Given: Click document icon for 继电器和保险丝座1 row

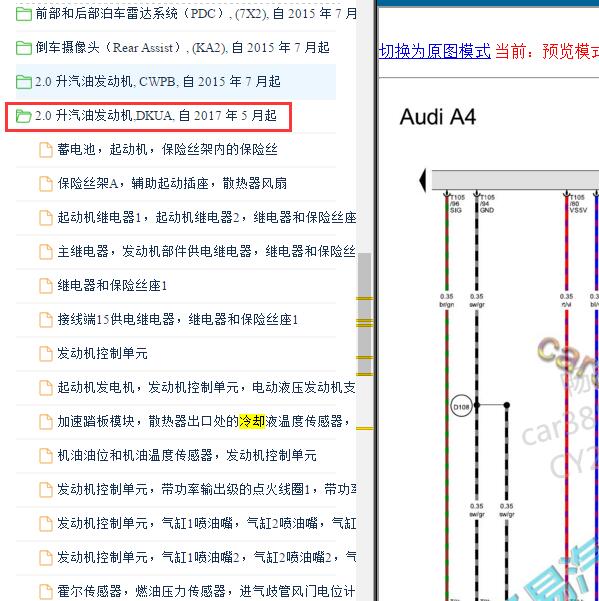Looking at the screenshot, I should click(46, 286).
